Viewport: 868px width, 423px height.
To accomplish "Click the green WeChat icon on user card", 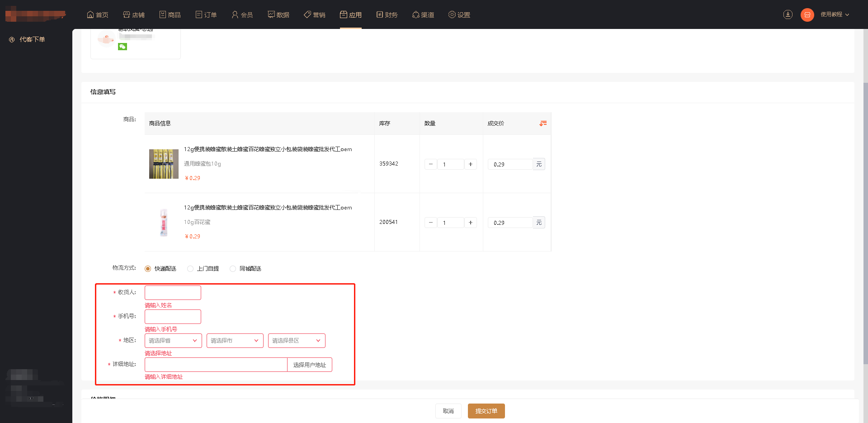I will (x=123, y=47).
